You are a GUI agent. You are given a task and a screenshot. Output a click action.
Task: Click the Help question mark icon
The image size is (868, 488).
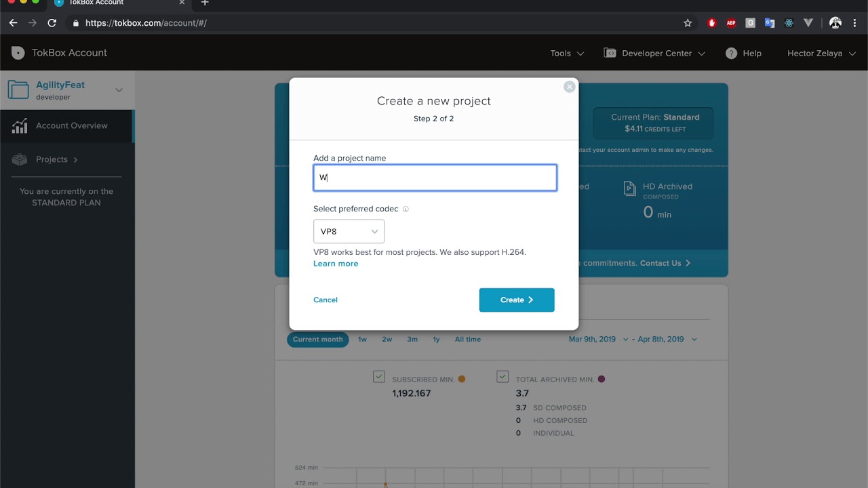pos(731,53)
